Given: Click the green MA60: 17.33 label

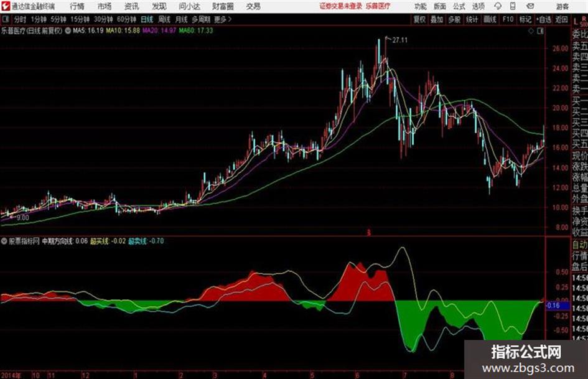Looking at the screenshot, I should (x=196, y=30).
